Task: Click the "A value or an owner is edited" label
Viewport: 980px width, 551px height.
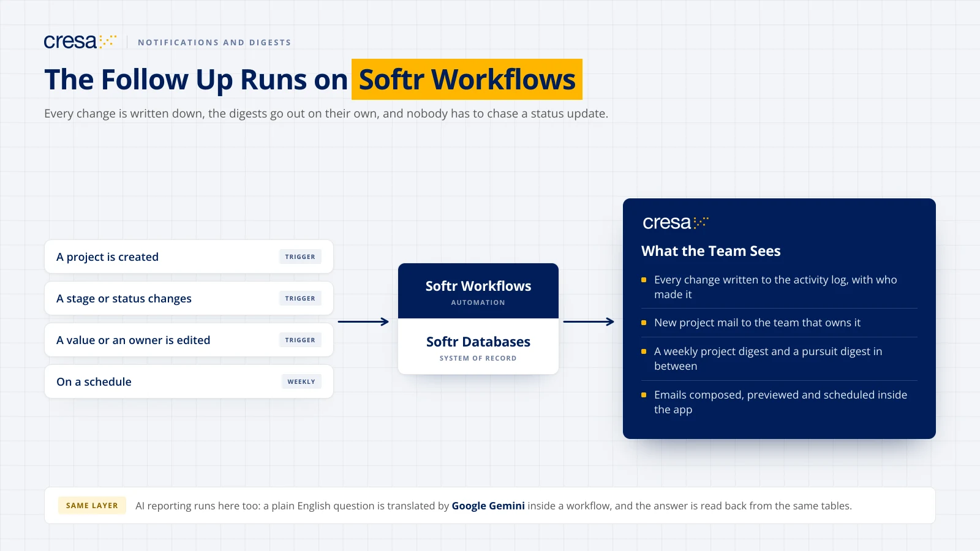Action: (x=133, y=340)
